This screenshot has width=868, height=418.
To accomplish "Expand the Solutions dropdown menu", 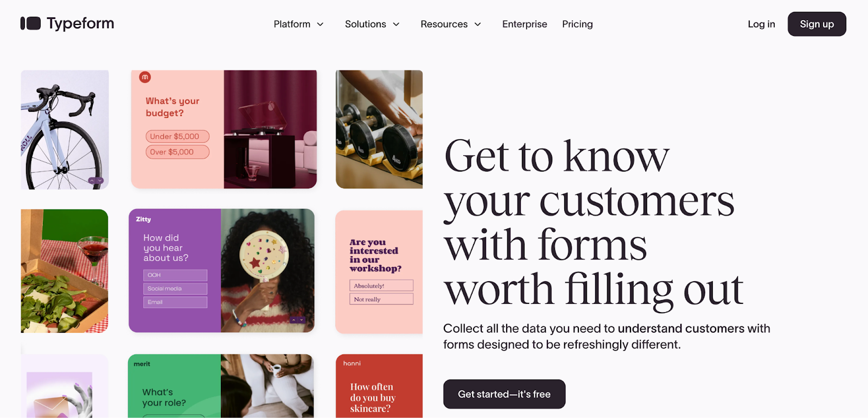I will coord(372,24).
